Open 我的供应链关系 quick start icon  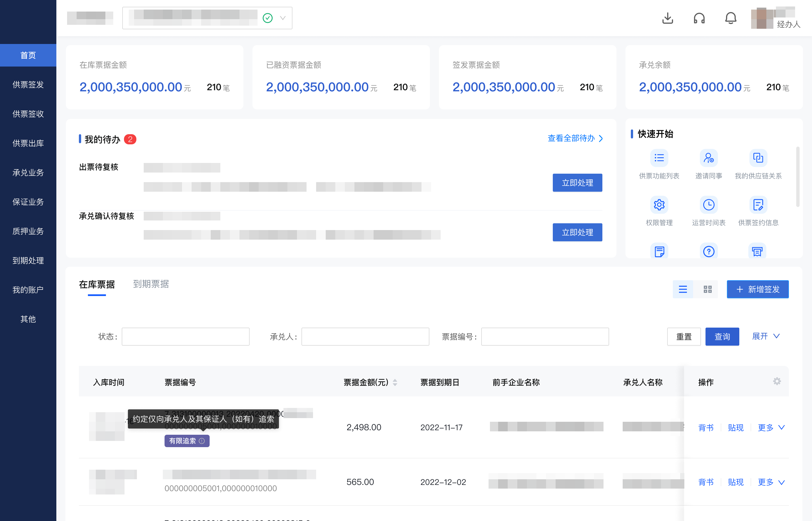click(x=758, y=158)
